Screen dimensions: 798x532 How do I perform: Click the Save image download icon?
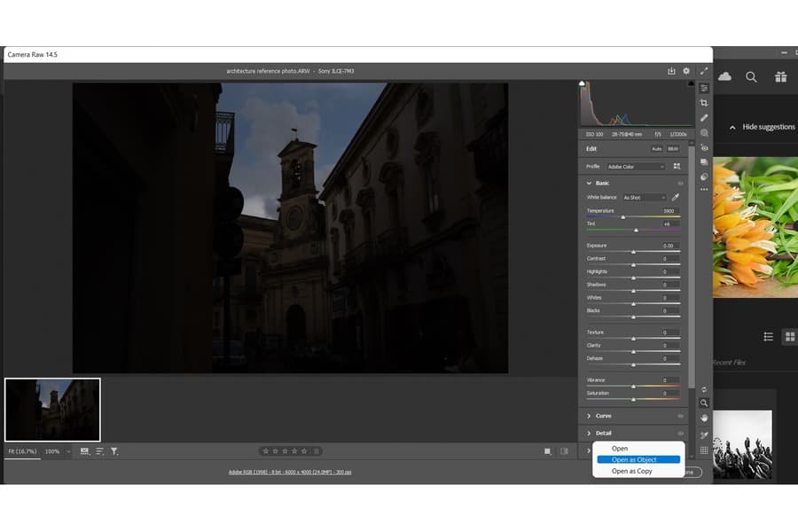coord(671,71)
